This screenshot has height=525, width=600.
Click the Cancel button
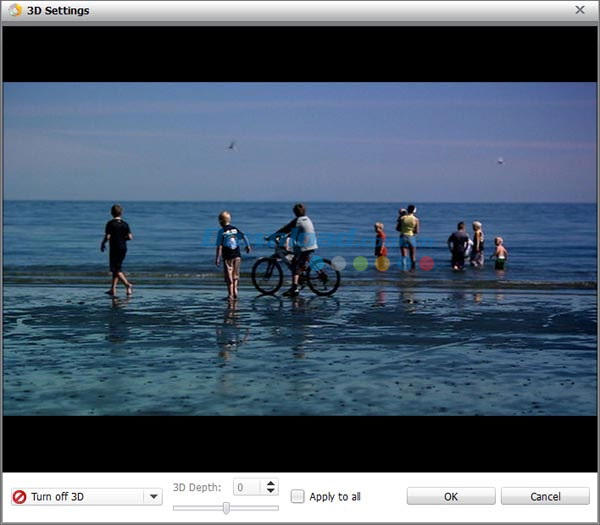click(x=545, y=496)
